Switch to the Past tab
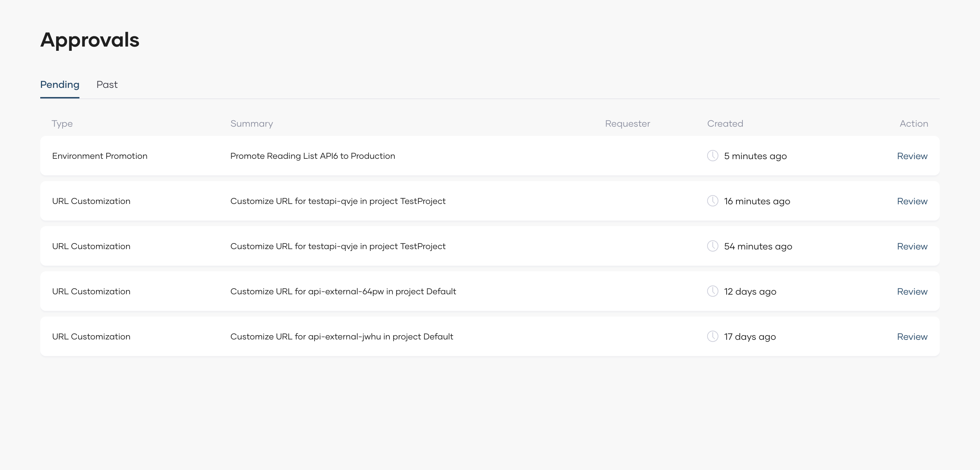This screenshot has height=470, width=980. click(107, 84)
